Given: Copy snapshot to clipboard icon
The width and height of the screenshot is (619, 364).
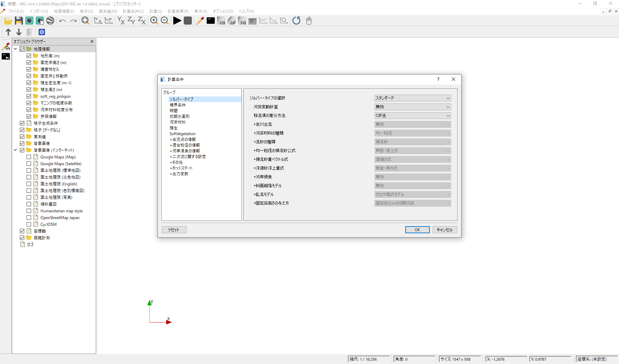Looking at the screenshot, I should click(x=40, y=21).
